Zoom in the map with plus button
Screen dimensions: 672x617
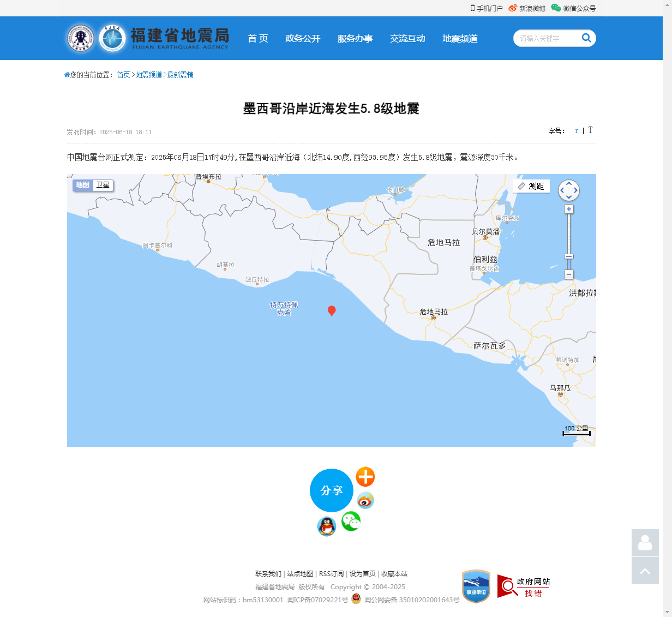pos(569,209)
